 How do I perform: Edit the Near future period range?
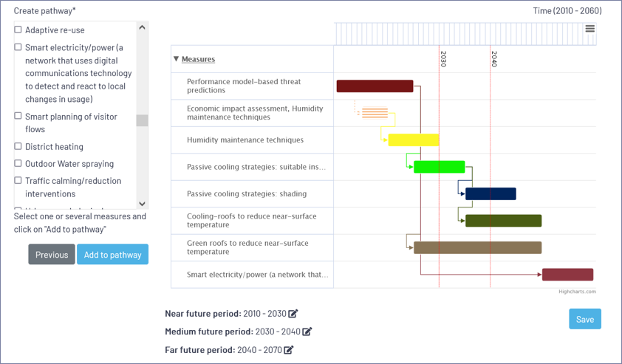click(x=293, y=314)
